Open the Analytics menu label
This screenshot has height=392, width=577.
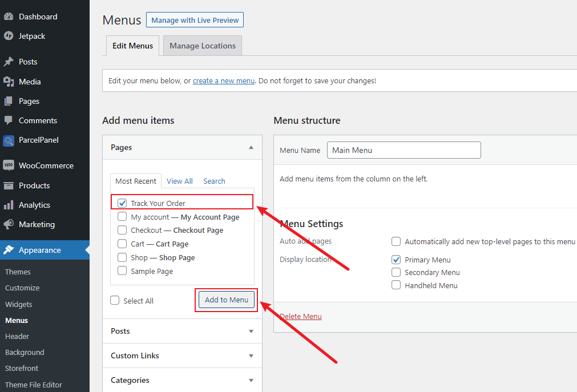[34, 205]
